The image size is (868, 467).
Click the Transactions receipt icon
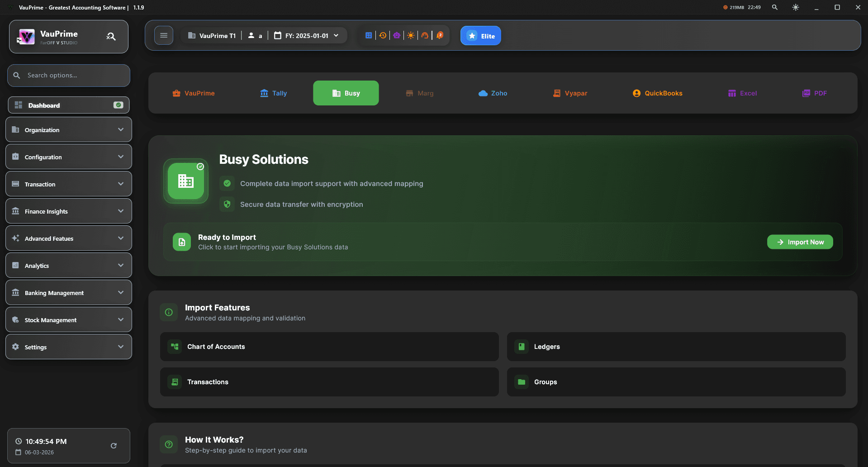175,382
